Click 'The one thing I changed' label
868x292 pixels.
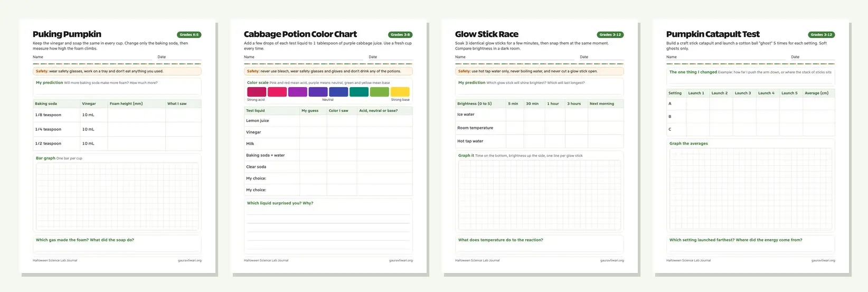(693, 72)
